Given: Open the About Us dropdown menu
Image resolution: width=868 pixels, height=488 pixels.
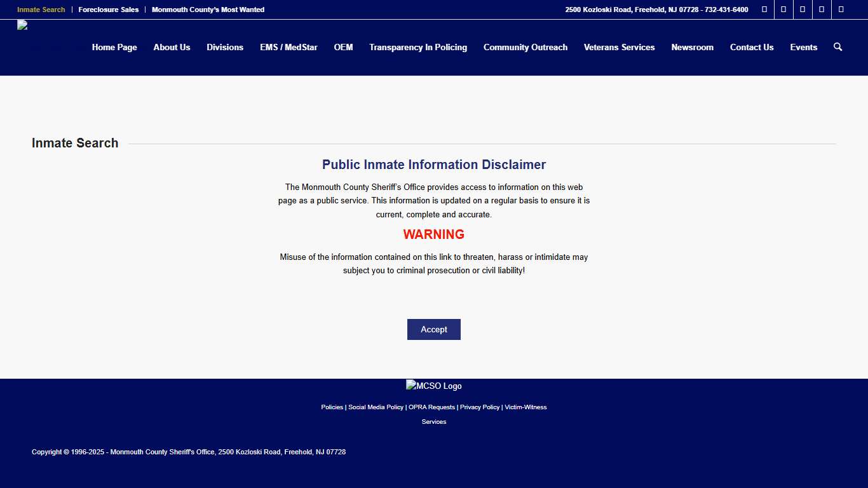Looking at the screenshot, I should pyautogui.click(x=172, y=47).
